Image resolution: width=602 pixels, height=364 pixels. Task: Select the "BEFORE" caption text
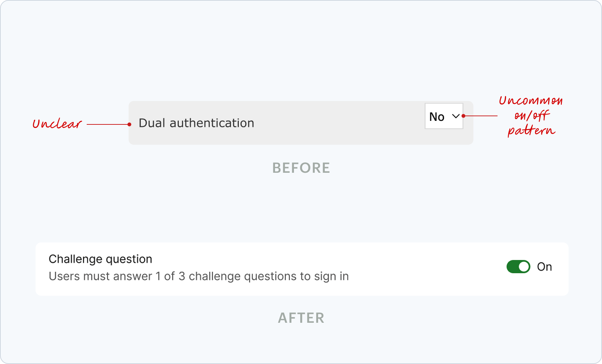301,168
